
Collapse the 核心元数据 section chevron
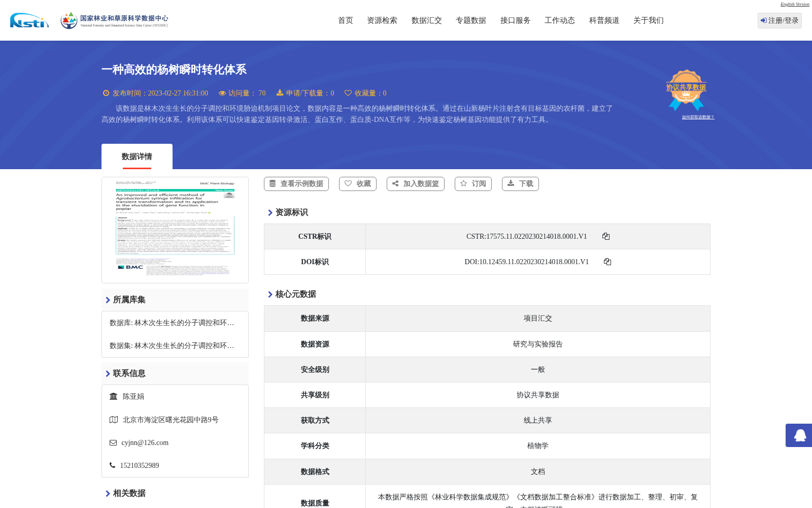coord(270,295)
